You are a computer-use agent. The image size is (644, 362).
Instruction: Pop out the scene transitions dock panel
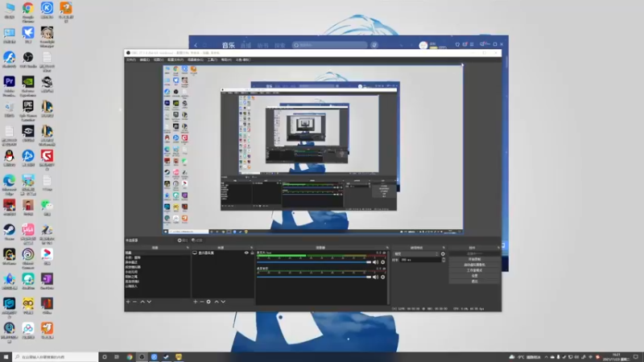pyautogui.click(x=444, y=248)
